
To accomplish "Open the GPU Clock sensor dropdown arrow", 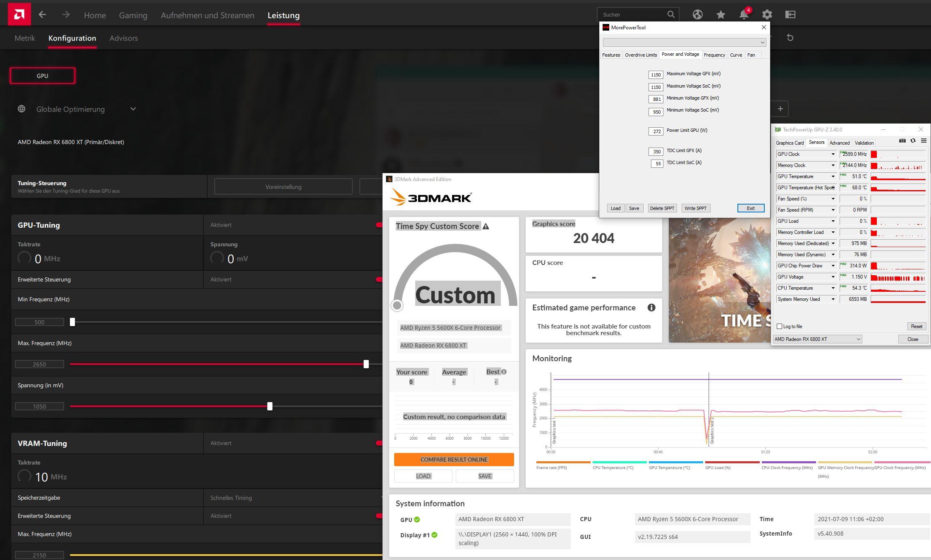I will 833,154.
